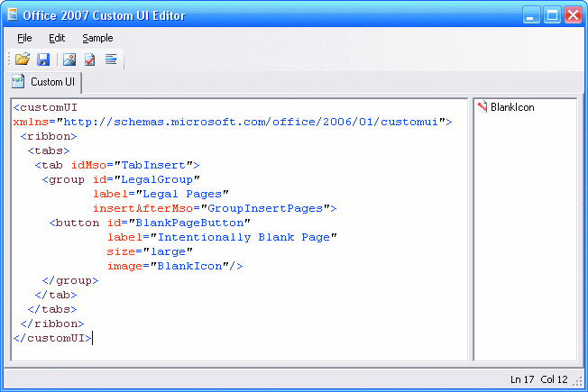The width and height of the screenshot is (588, 392).
Task: Click the "Legal Pages" label line
Action: pyautogui.click(x=161, y=194)
